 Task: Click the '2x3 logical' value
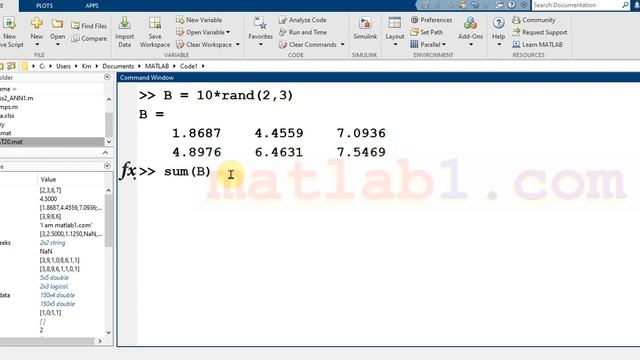click(x=53, y=287)
